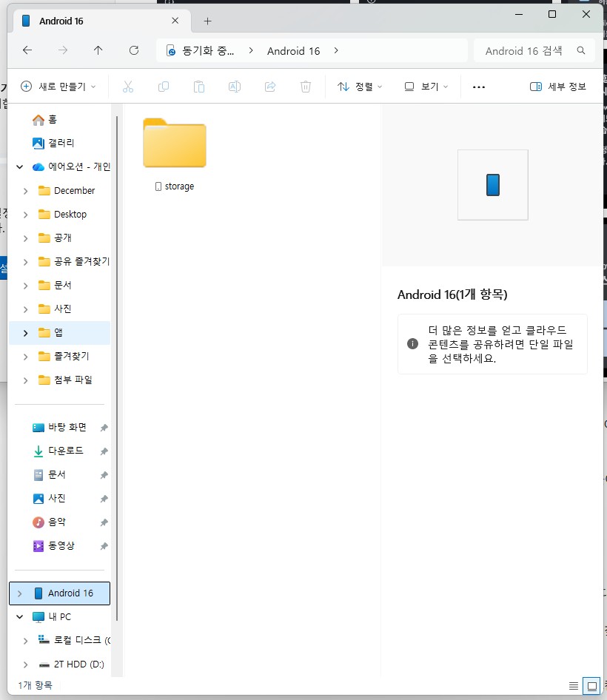
Task: Open pinned 동영상 quick access
Action: pyautogui.click(x=53, y=545)
